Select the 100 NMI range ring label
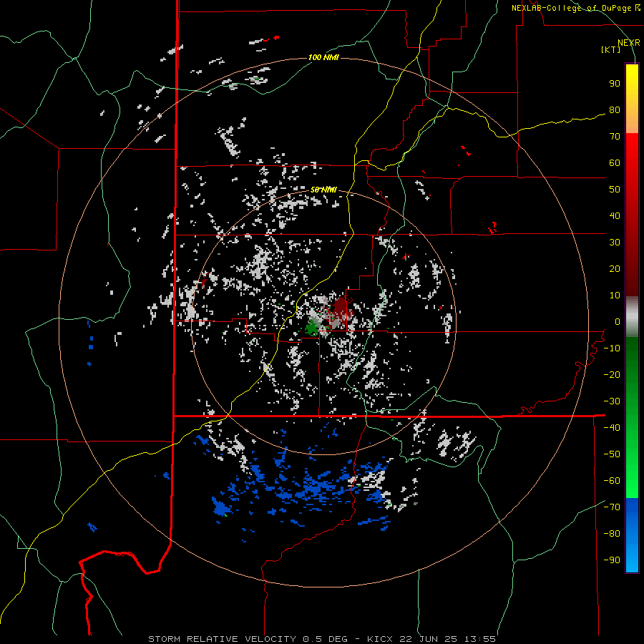 point(323,57)
